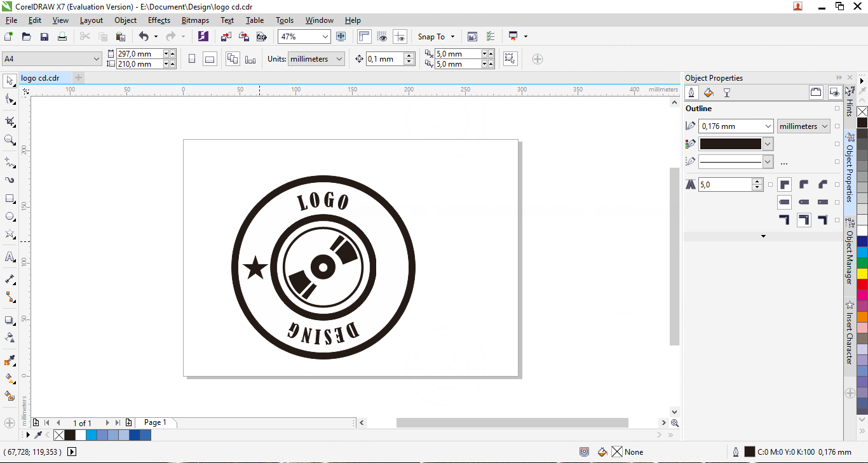
Task: Select the Color Eyedropper tool
Action: [10, 360]
